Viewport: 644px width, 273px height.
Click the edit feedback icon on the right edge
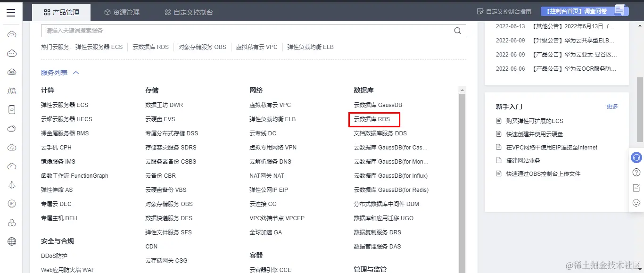pyautogui.click(x=636, y=188)
